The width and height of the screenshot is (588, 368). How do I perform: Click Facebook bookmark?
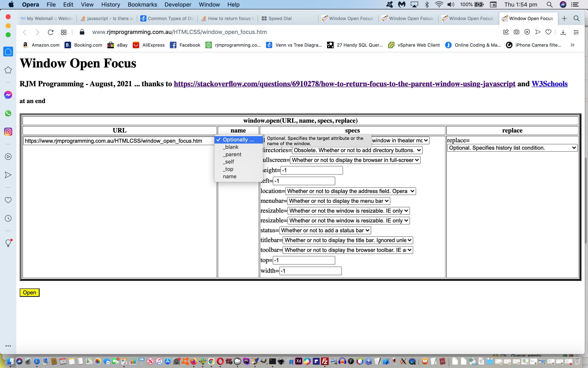pos(185,45)
